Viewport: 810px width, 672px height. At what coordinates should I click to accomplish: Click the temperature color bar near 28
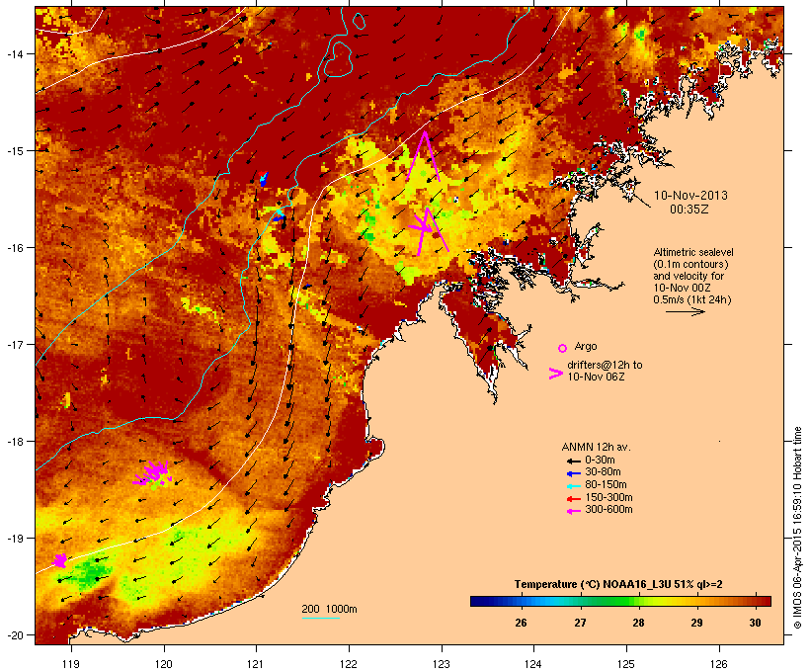click(x=638, y=601)
